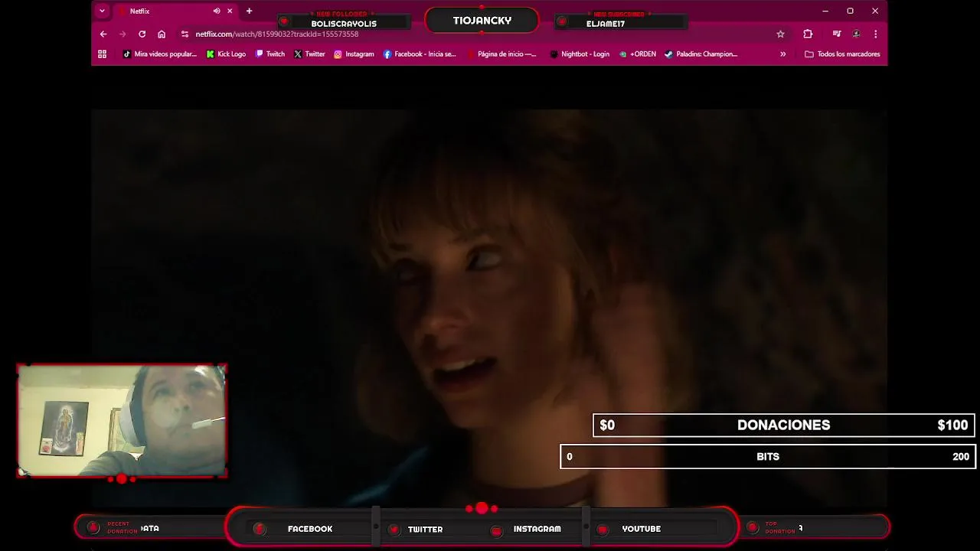Click TWITTER label in bottom overlay
Image resolution: width=980 pixels, height=551 pixels.
(425, 529)
